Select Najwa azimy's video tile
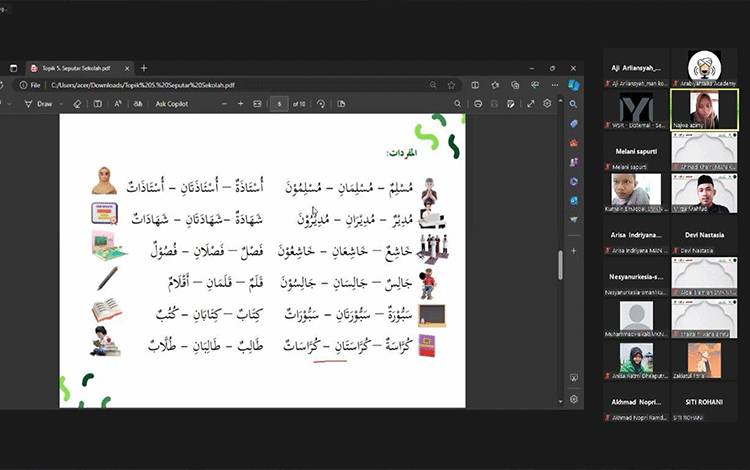The height and width of the screenshot is (470, 750). click(x=704, y=109)
